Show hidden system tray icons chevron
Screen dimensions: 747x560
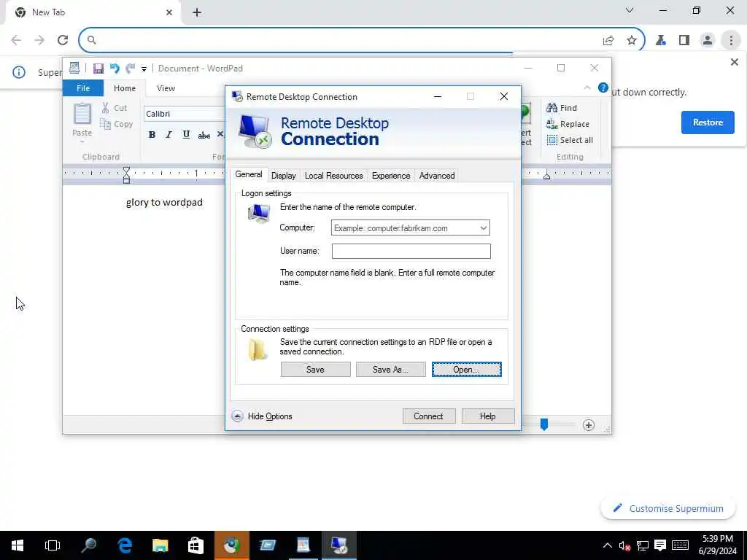(608, 545)
